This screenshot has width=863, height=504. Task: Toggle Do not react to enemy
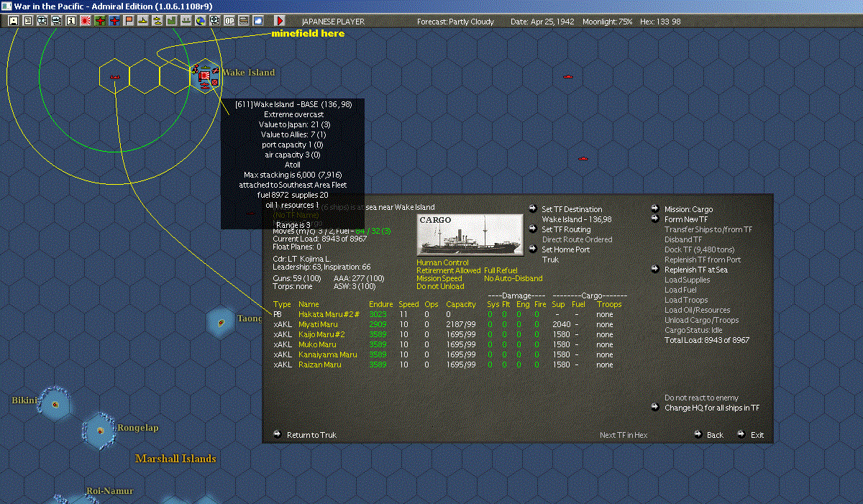(x=701, y=398)
